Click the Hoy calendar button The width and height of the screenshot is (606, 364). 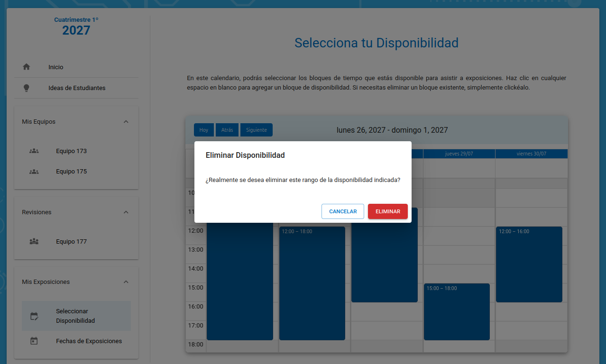coord(204,130)
